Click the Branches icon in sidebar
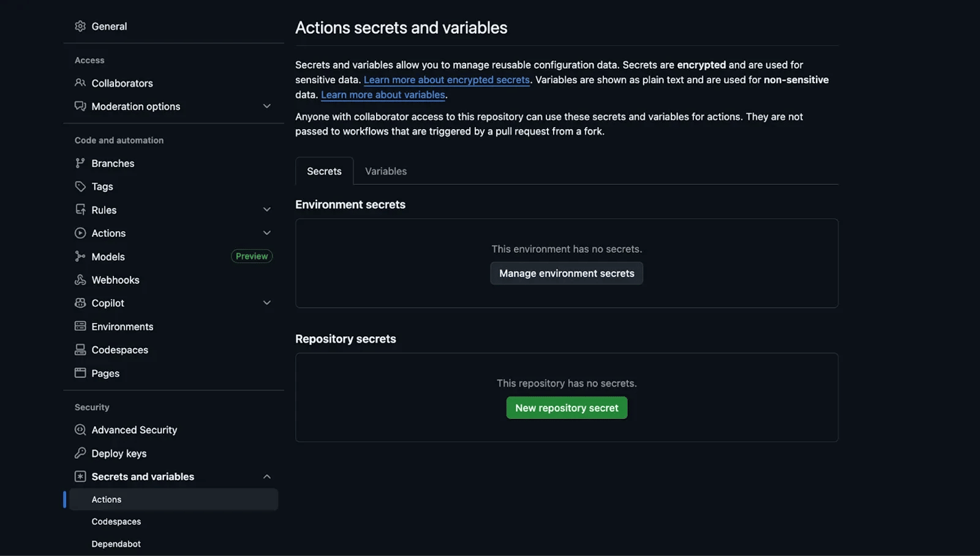The image size is (980, 556). (x=80, y=163)
